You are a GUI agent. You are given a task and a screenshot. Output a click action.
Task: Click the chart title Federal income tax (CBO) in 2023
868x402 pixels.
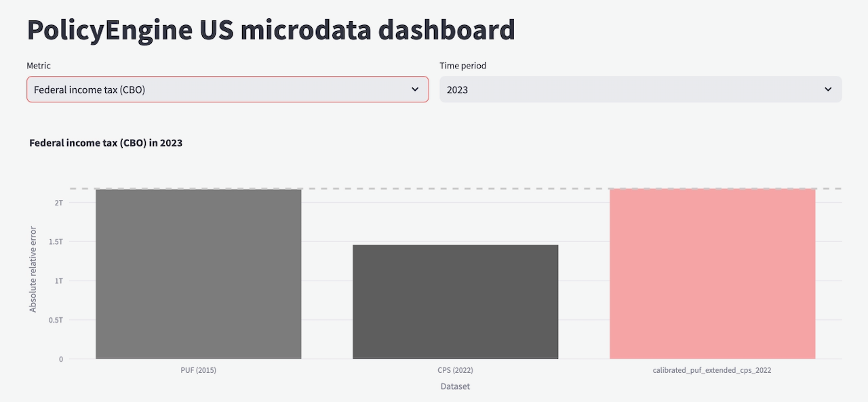106,143
